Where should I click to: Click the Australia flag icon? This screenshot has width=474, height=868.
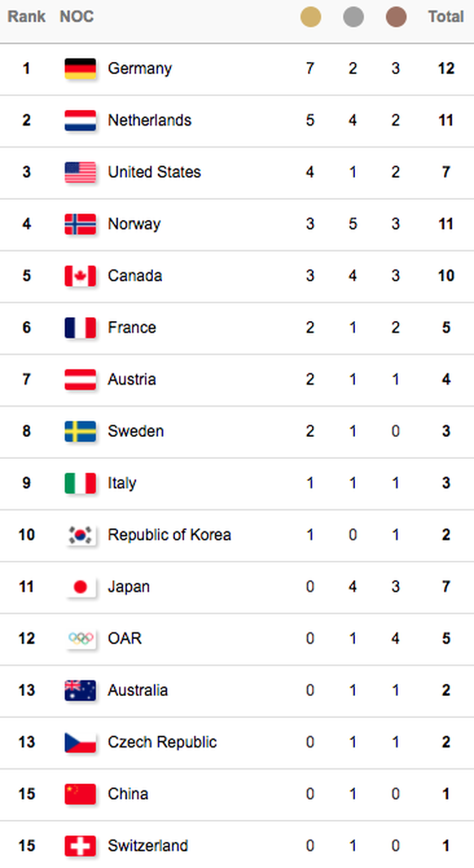click(x=80, y=690)
